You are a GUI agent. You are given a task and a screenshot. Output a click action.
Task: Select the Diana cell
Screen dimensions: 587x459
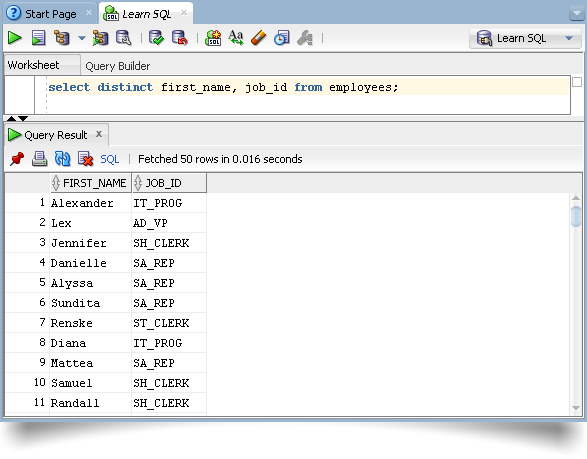click(90, 343)
